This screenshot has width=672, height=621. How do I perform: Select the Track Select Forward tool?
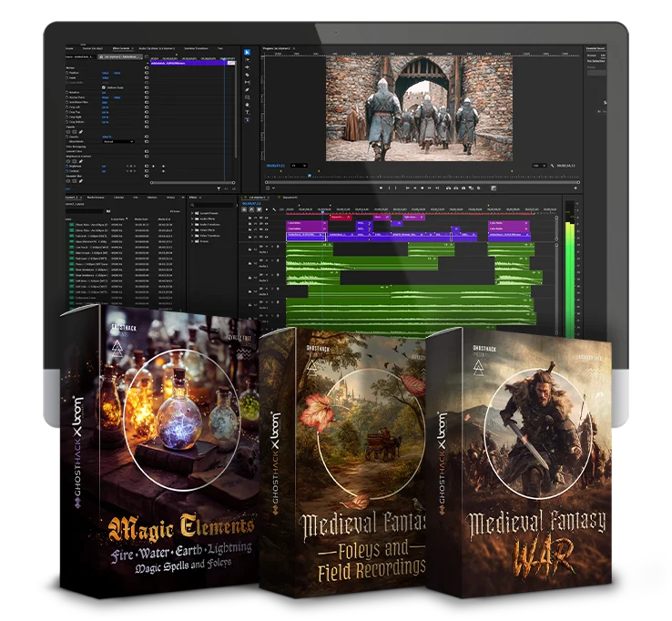[x=248, y=59]
